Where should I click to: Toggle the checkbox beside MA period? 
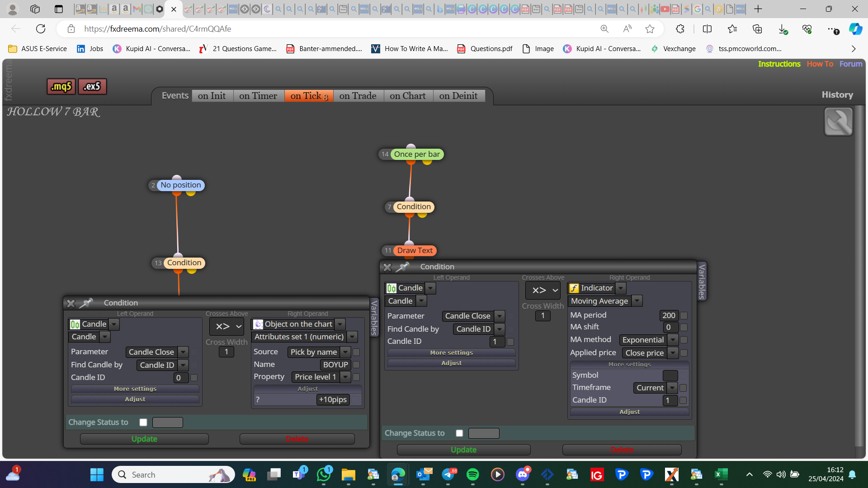click(684, 316)
